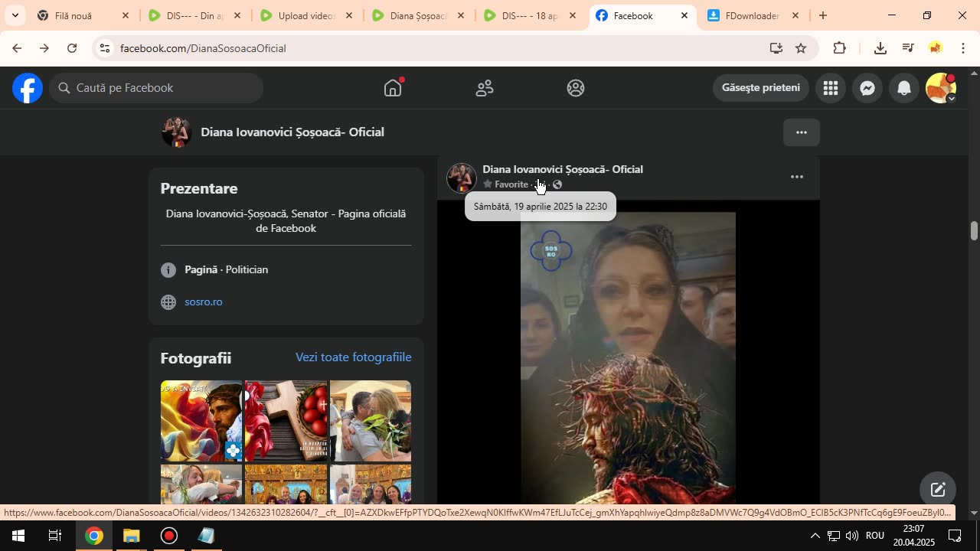Switch to the Filă nouă tab
This screenshot has height=551, width=980.
point(84,15)
